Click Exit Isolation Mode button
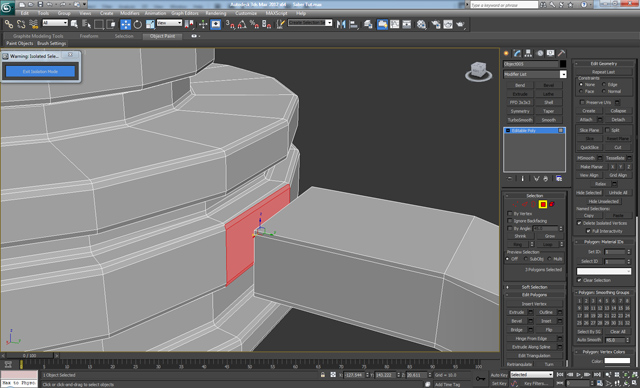Viewport: 640px width, 388px height. [x=40, y=71]
